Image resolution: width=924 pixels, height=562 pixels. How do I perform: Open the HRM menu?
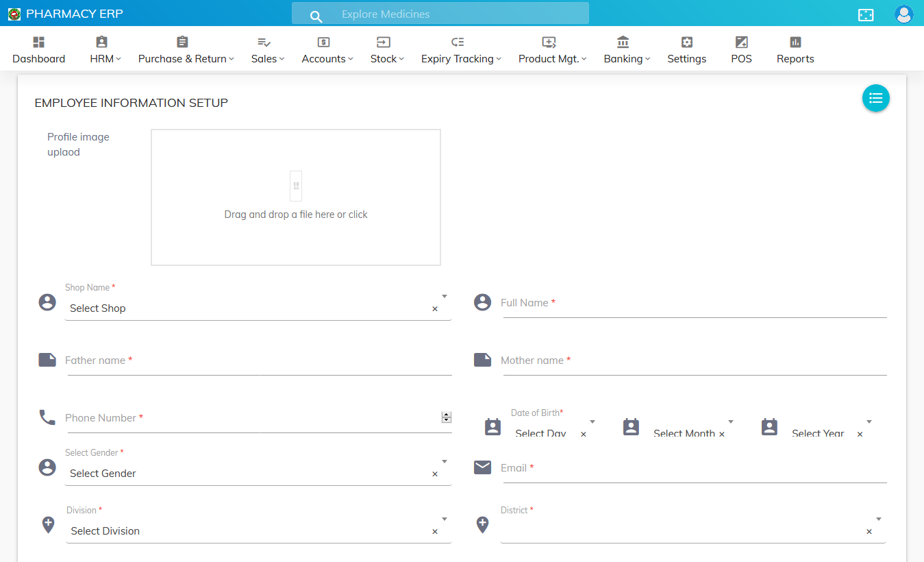(x=105, y=51)
